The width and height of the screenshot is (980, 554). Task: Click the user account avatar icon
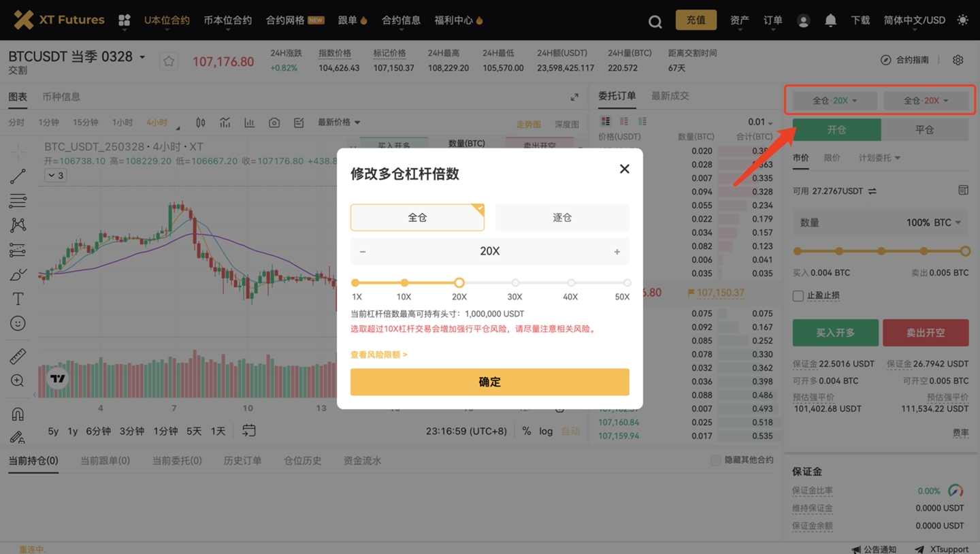803,20
